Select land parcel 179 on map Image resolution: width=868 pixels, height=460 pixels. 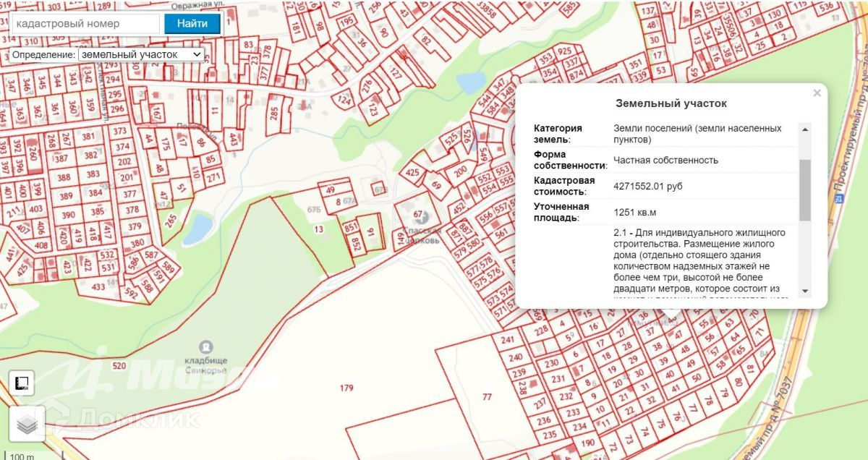pyautogui.click(x=346, y=388)
